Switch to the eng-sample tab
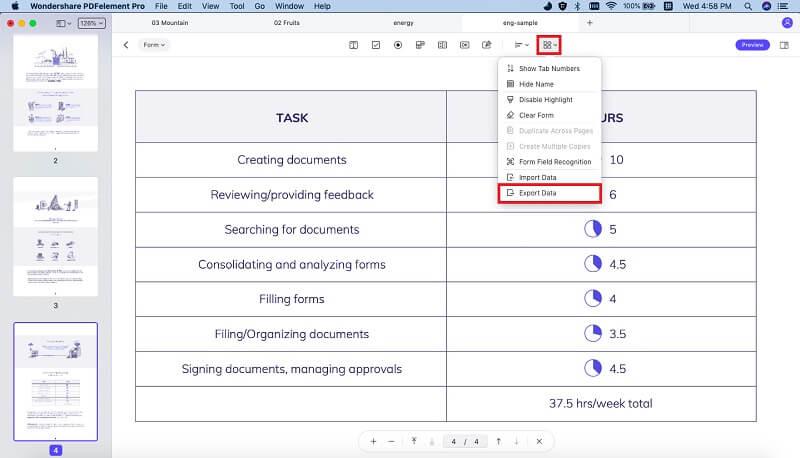 [x=520, y=23]
